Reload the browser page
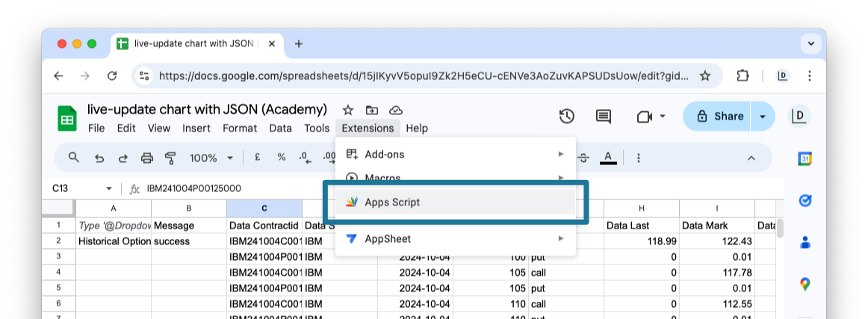Viewport: 868px width, 319px height. pos(112,76)
